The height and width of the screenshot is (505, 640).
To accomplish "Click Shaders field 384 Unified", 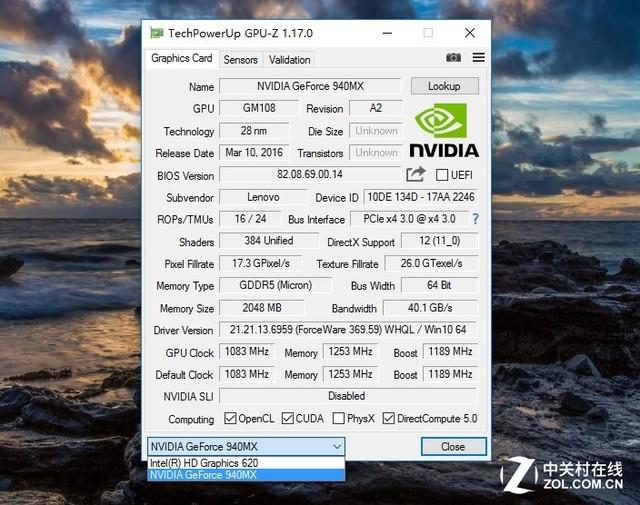I will pos(269,240).
